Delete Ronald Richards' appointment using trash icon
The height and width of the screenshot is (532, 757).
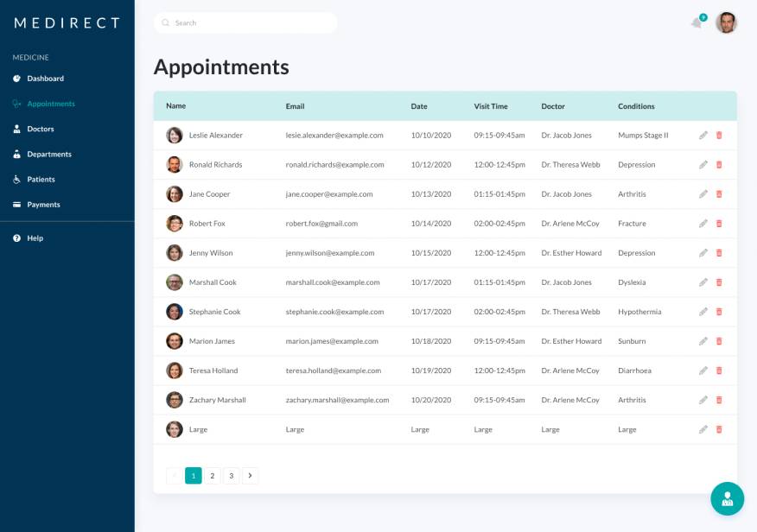tap(719, 165)
